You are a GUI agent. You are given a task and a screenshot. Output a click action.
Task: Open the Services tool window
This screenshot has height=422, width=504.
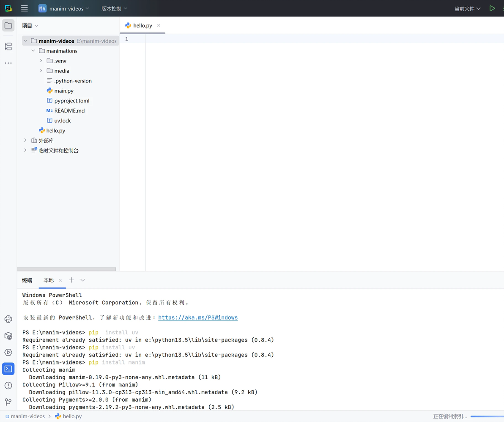8,353
